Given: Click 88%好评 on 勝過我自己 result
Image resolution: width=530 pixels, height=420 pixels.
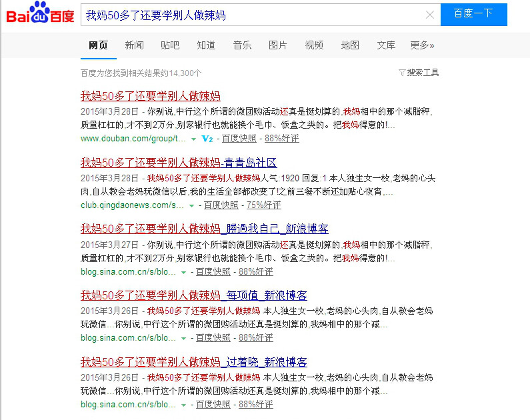Looking at the screenshot, I should coord(256,271).
